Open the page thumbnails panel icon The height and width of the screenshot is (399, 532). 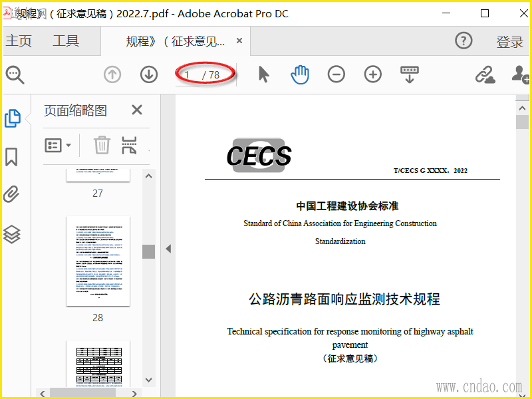point(13,118)
